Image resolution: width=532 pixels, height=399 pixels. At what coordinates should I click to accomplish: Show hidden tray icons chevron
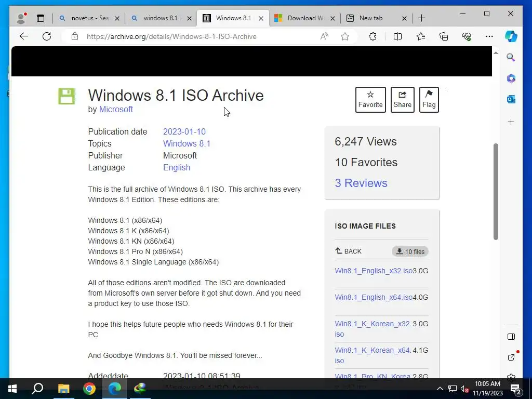(x=440, y=389)
